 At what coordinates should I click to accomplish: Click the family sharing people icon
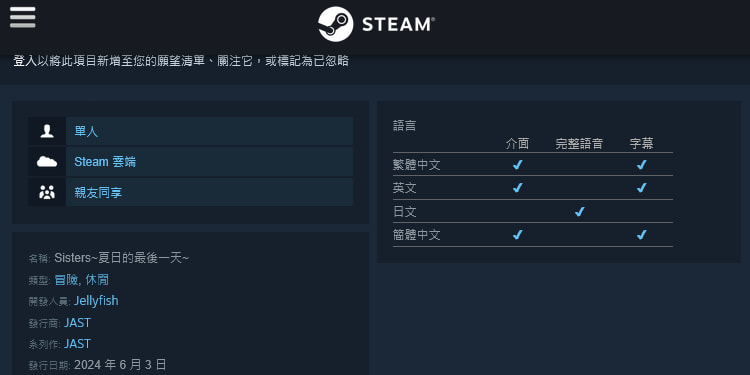[47, 192]
